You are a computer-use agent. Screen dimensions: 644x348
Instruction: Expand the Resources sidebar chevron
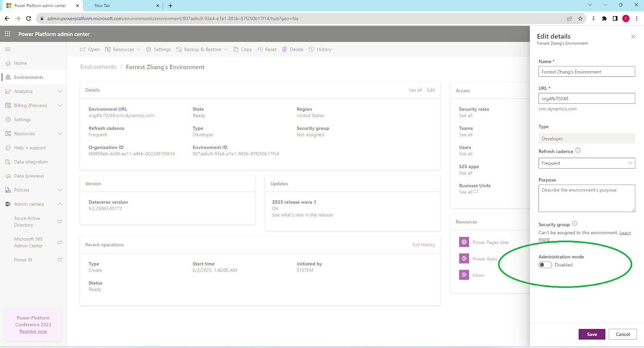(60, 134)
